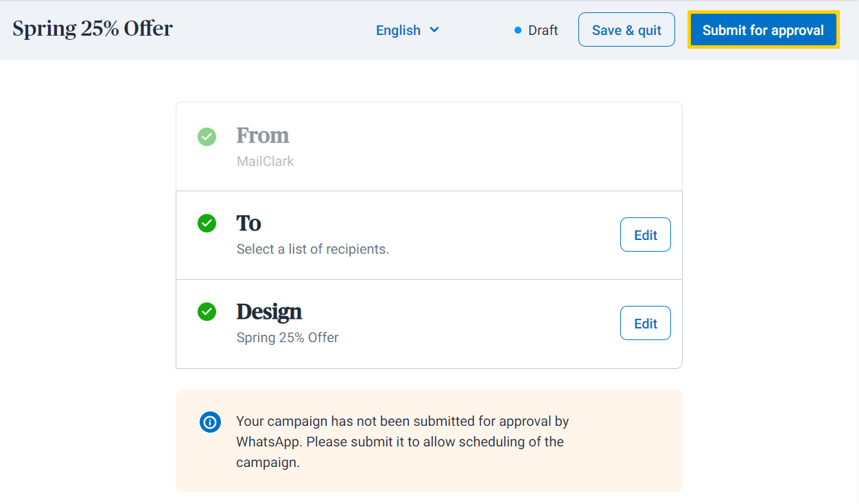
Task: Click the Design section checkmark icon
Action: tap(207, 312)
